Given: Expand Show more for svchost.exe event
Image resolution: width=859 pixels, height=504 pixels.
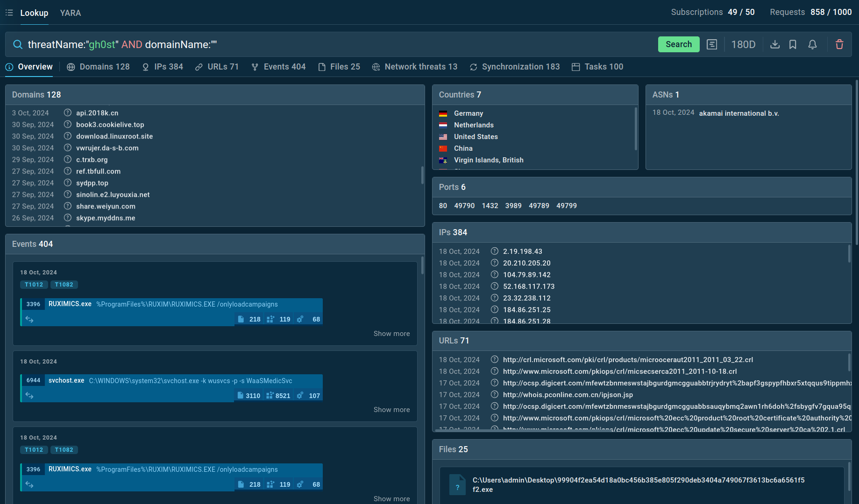Looking at the screenshot, I should pos(391,410).
